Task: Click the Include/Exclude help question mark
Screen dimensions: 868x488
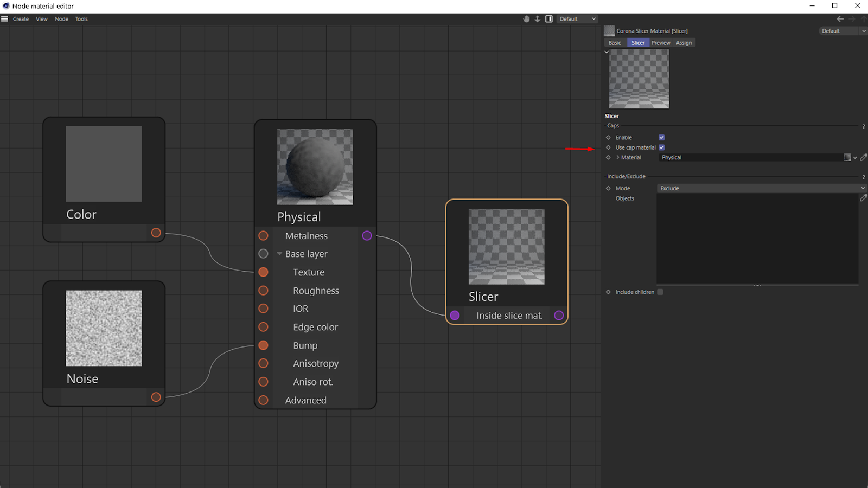Action: pyautogui.click(x=864, y=177)
